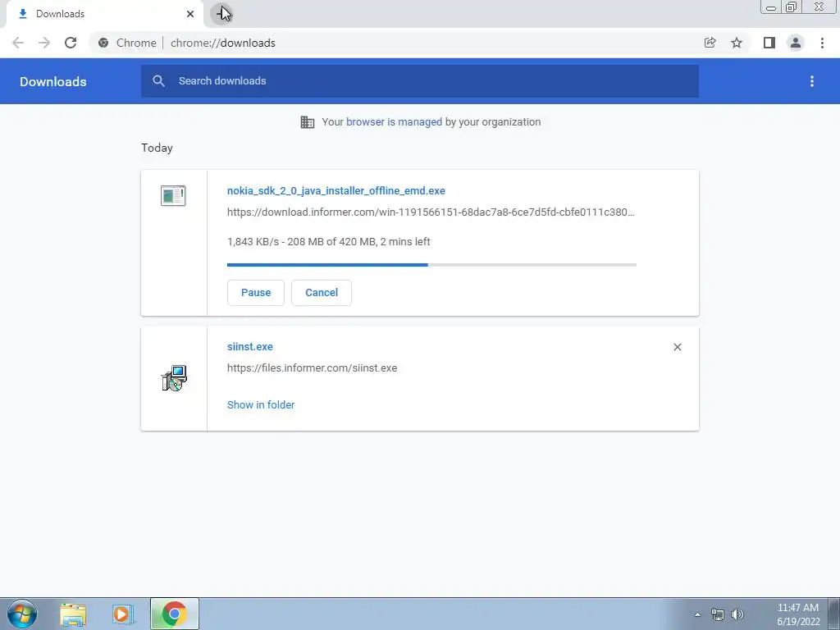This screenshot has width=840, height=630.
Task: Show siinst.exe in folder
Action: (x=261, y=405)
